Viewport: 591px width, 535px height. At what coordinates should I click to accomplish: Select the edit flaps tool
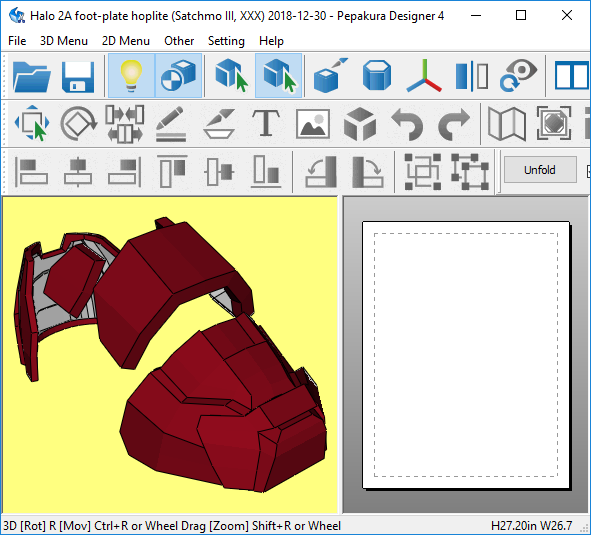(219, 123)
